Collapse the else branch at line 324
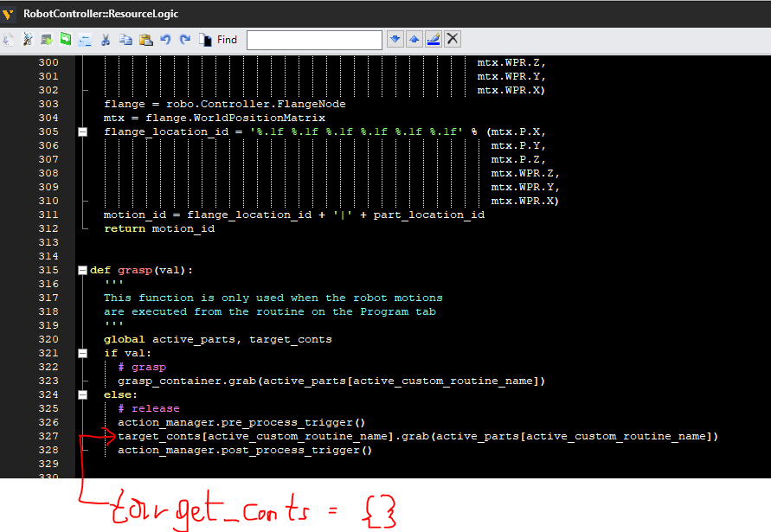This screenshot has width=771, height=532. [82, 394]
